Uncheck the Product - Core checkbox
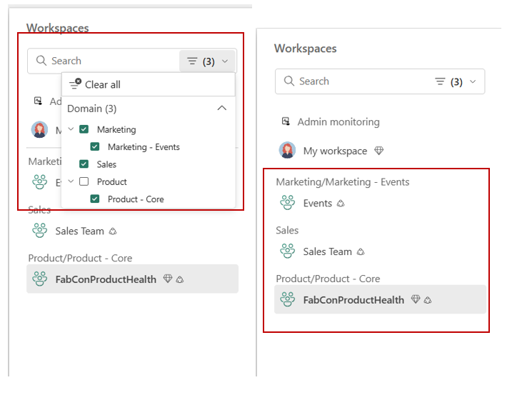 (95, 199)
